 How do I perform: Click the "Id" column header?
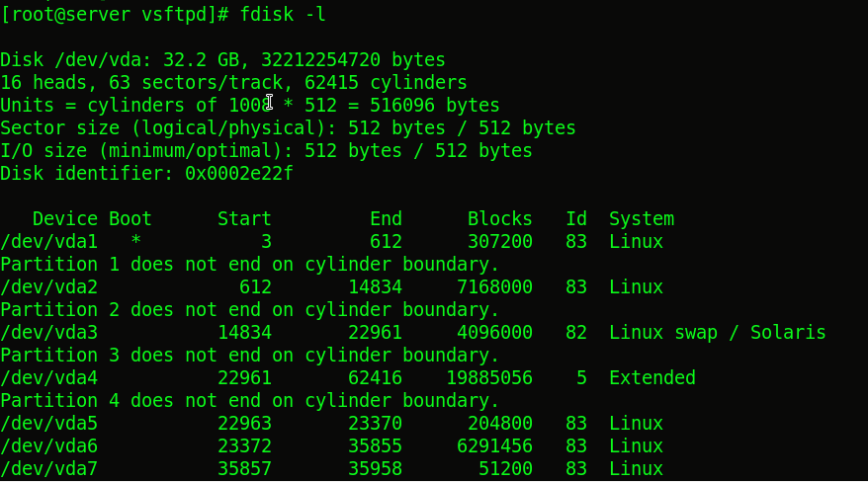(x=576, y=219)
